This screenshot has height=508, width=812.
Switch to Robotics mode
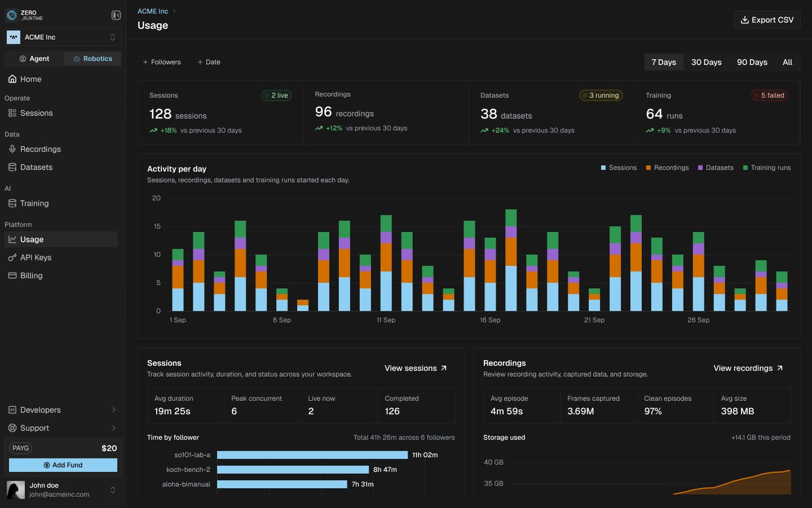pyautogui.click(x=92, y=59)
